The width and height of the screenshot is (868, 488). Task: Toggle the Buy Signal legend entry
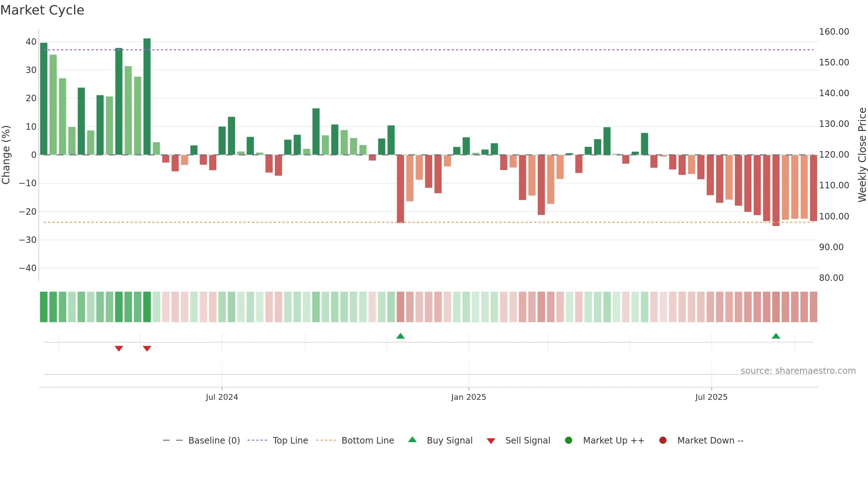pyautogui.click(x=440, y=440)
